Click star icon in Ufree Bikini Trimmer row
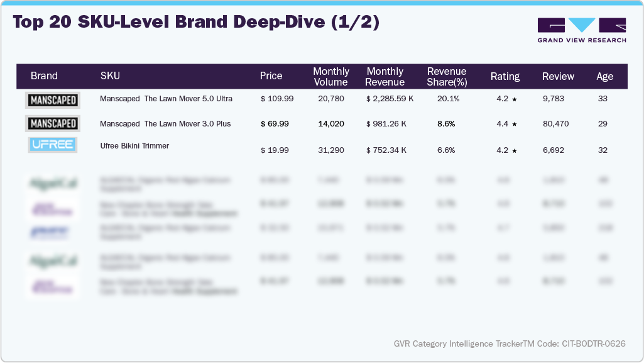The height and width of the screenshot is (363, 644). coord(514,151)
